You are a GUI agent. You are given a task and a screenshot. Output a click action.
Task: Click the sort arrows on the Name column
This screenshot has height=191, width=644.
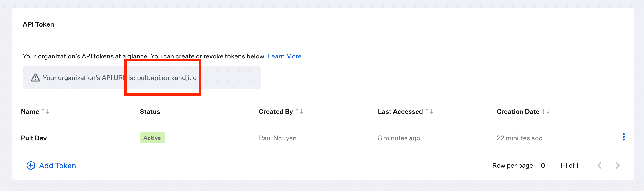coord(45,111)
